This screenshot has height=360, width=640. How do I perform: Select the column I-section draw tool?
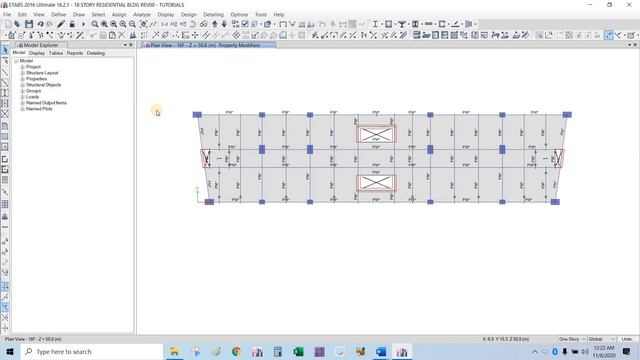pyautogui.click(x=5, y=93)
